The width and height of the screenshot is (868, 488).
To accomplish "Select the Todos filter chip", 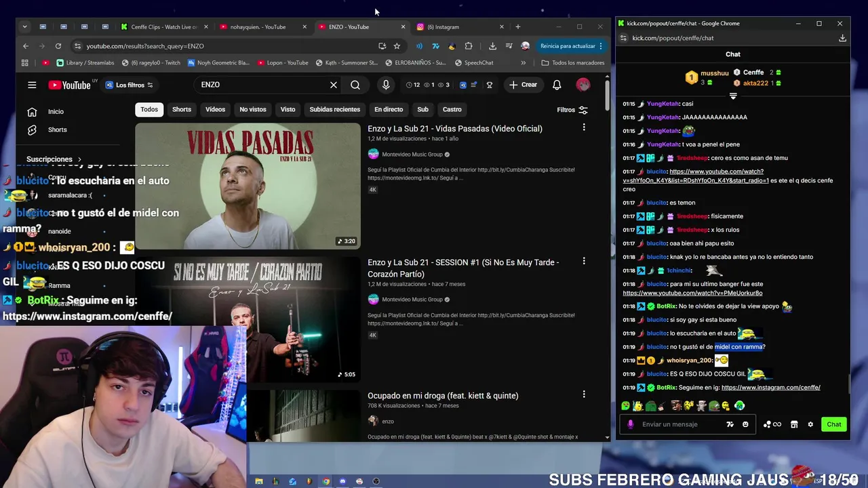I will point(149,109).
